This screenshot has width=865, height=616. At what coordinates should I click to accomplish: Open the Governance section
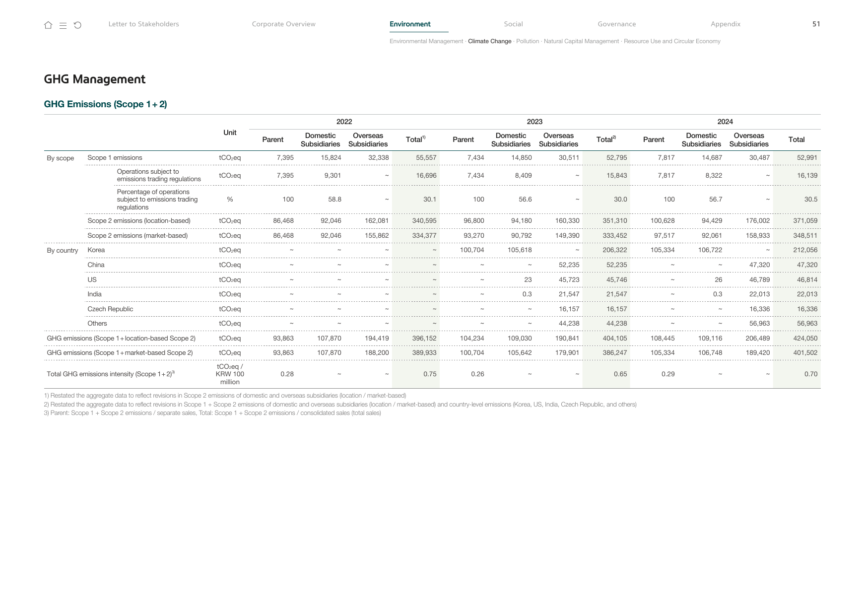point(617,24)
